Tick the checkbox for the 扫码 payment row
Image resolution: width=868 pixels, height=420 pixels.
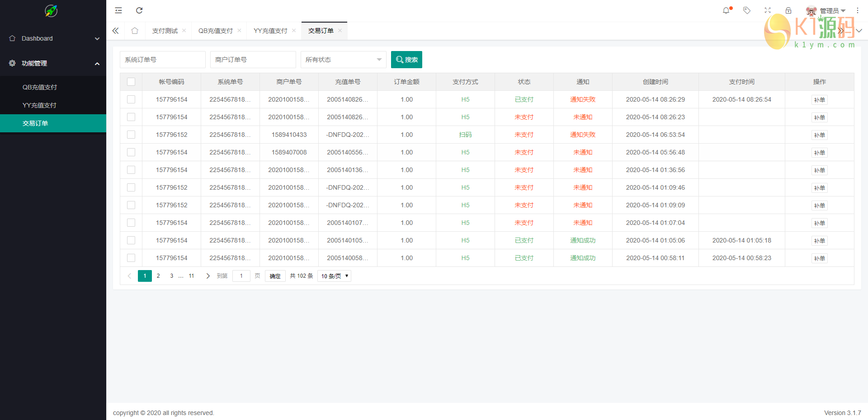131,135
